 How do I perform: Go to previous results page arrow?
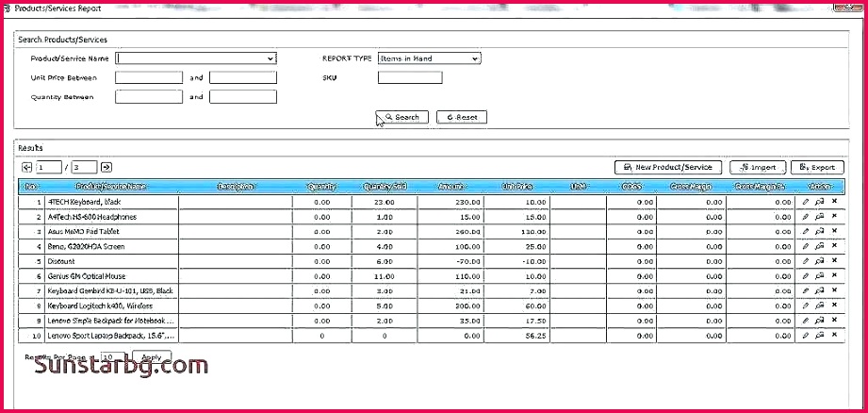[26, 167]
